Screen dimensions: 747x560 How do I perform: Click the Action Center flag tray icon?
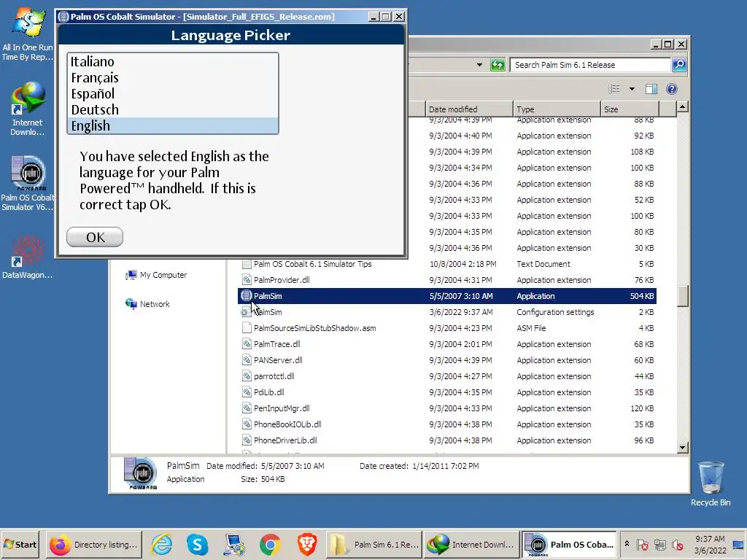[642, 544]
